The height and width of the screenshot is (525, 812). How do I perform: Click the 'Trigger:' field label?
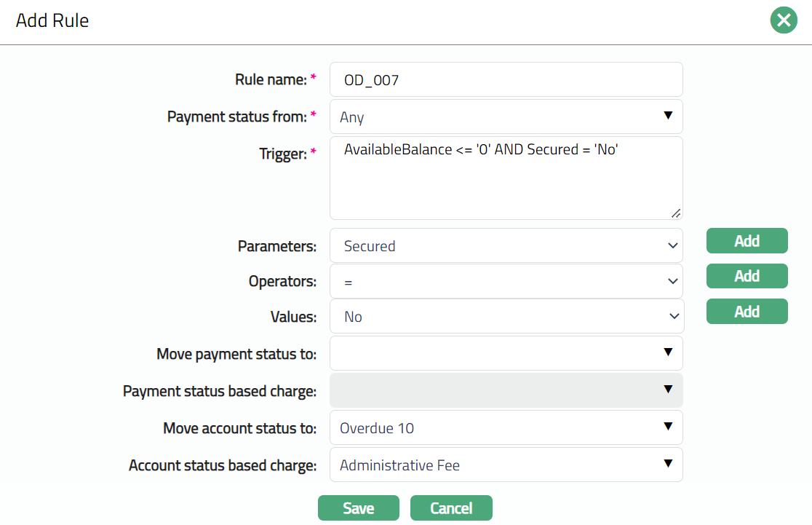[282, 154]
